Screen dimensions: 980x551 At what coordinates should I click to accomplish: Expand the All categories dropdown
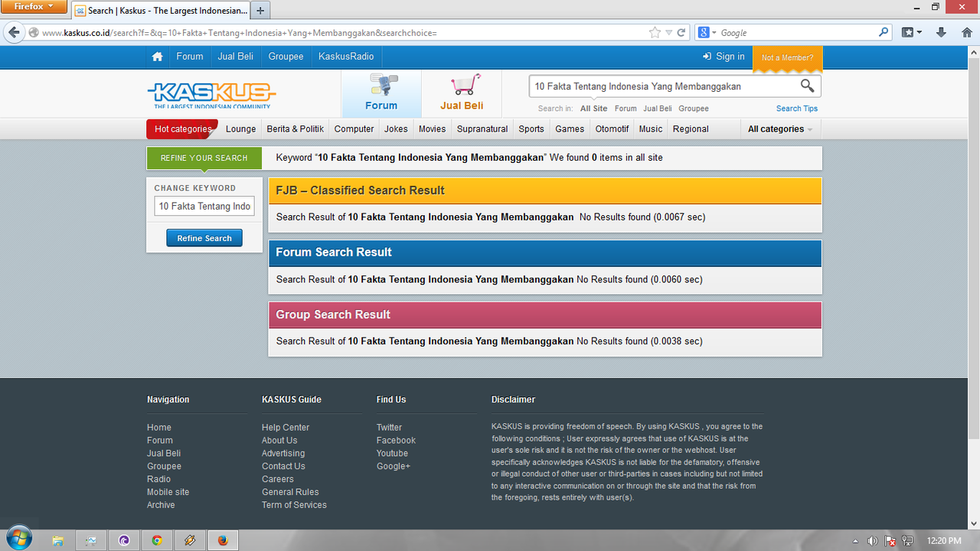(x=780, y=129)
